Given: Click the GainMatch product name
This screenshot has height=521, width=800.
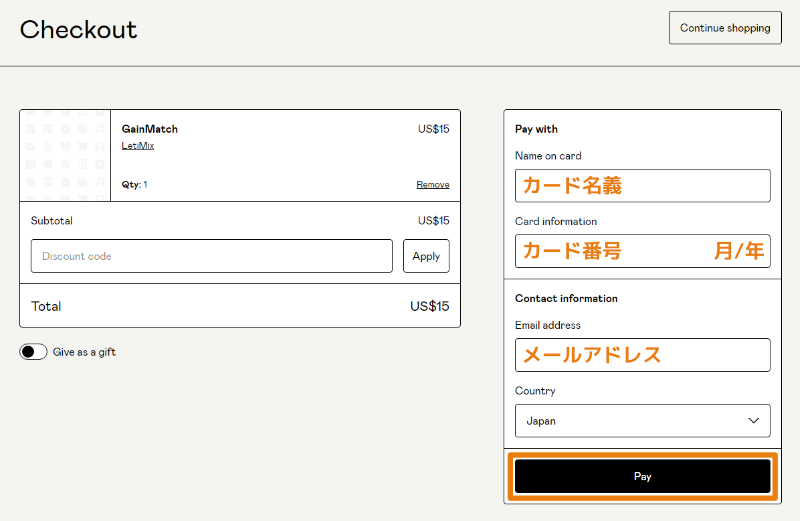Looking at the screenshot, I should tap(150, 129).
